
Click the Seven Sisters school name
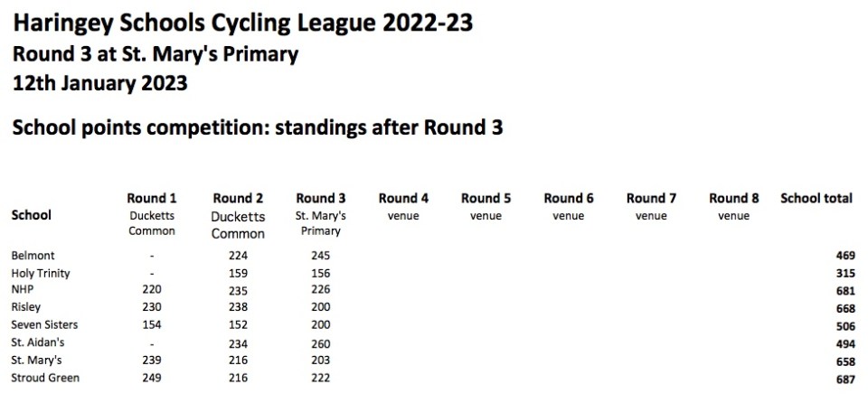(44, 324)
